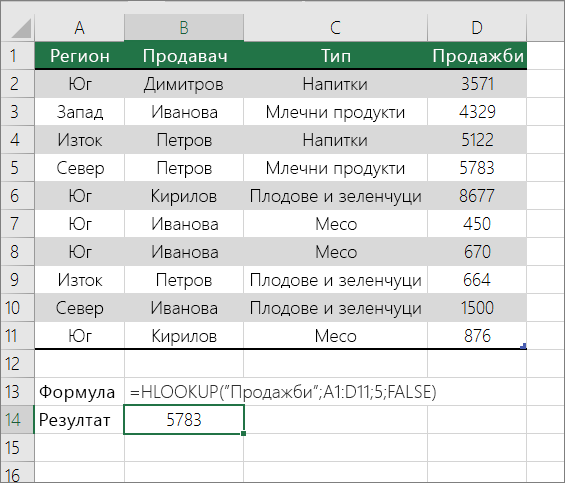Select row 12 header
Viewport: 565px width, 483px height.
tap(17, 364)
